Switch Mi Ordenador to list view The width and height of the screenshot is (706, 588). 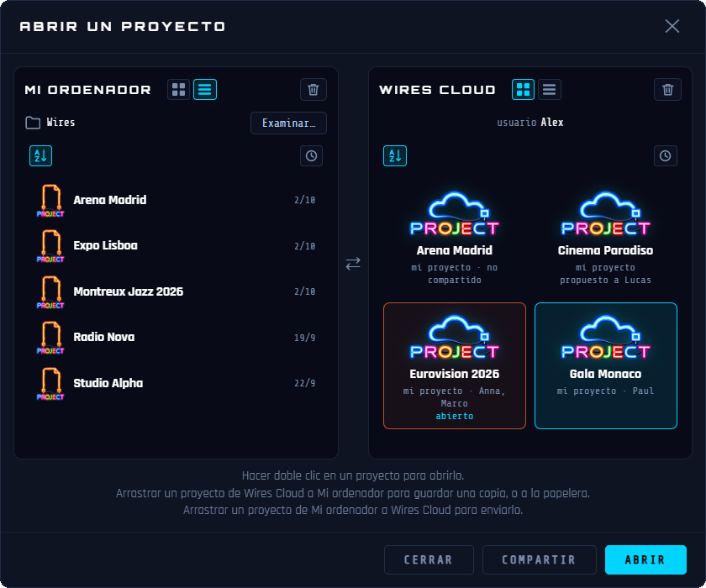pos(205,90)
